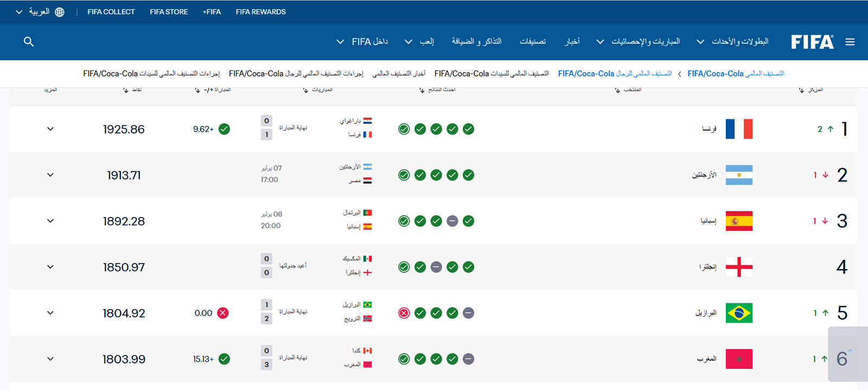Open the +FIFA link
Screen dimensions: 868x390
[212, 12]
